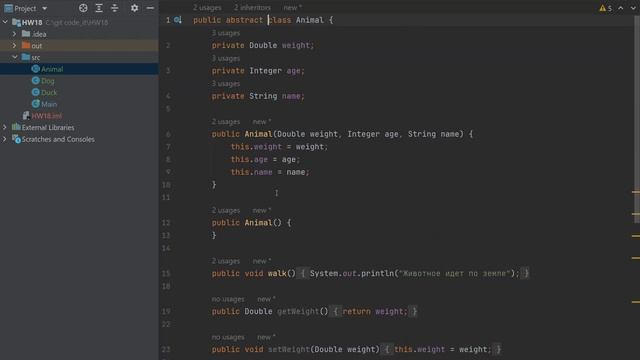The height and width of the screenshot is (360, 640).
Task: Open the Project panel settings gear
Action: 134,8
